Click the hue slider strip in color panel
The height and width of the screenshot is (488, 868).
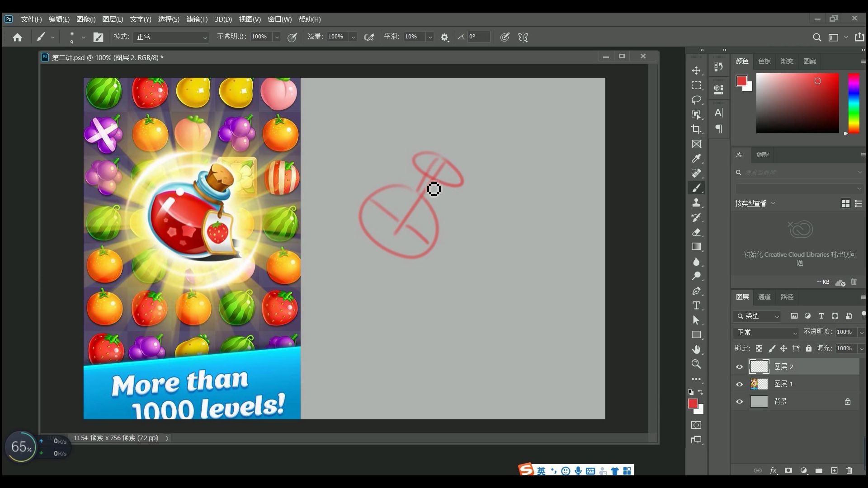coord(854,103)
